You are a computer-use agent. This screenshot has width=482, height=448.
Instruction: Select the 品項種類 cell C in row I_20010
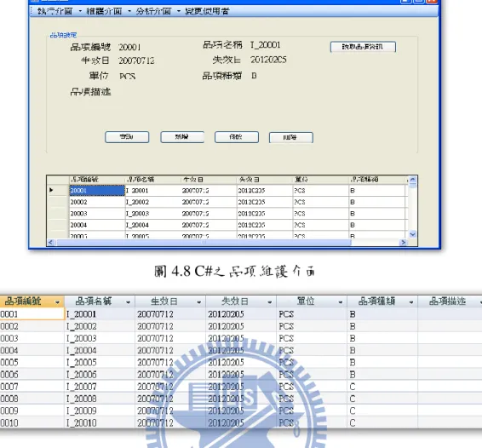(382, 422)
